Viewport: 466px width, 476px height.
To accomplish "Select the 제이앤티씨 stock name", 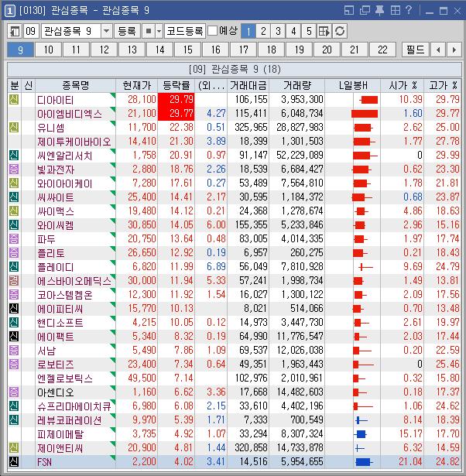I will click(x=60, y=448).
